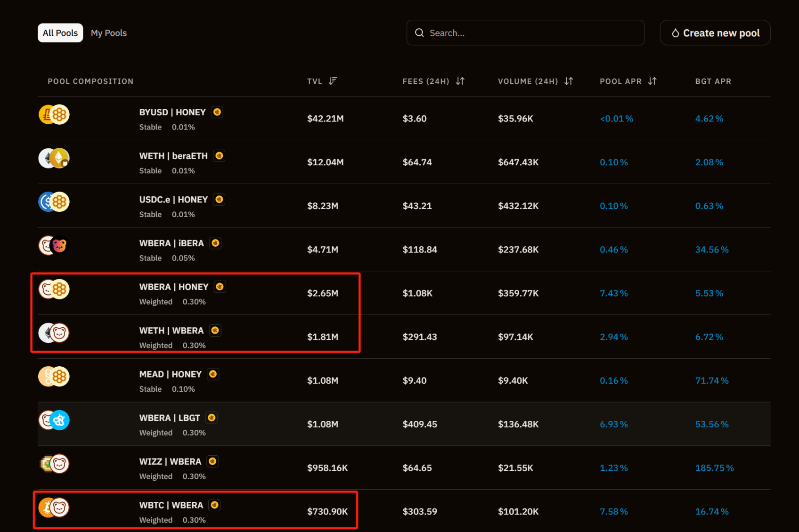Open the USDC.e | HONEY pool

[x=173, y=200]
